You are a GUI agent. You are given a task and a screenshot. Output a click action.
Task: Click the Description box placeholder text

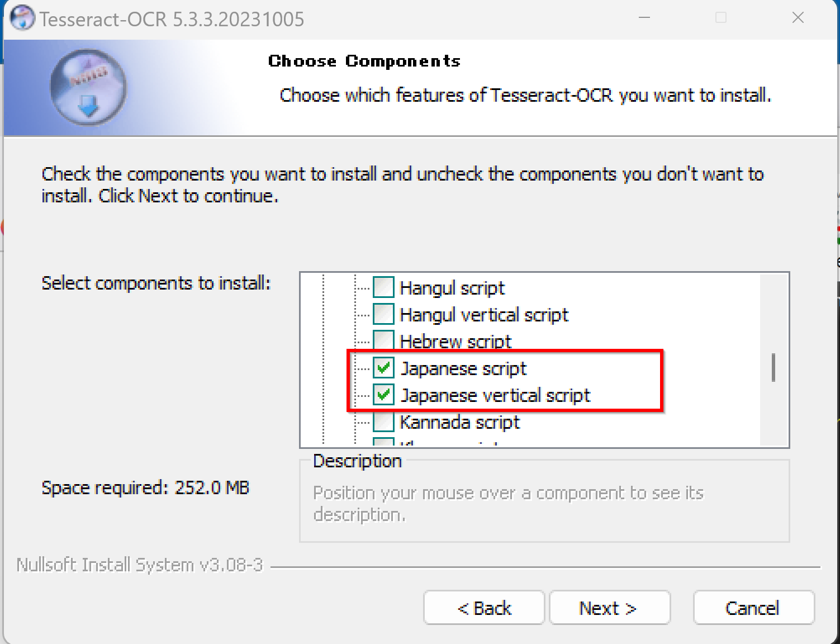[508, 503]
